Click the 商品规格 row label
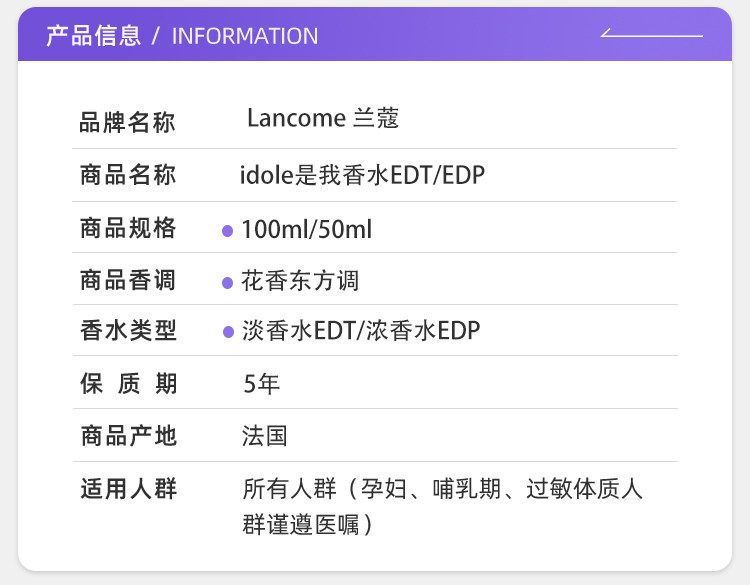The width and height of the screenshot is (750, 585). [127, 229]
